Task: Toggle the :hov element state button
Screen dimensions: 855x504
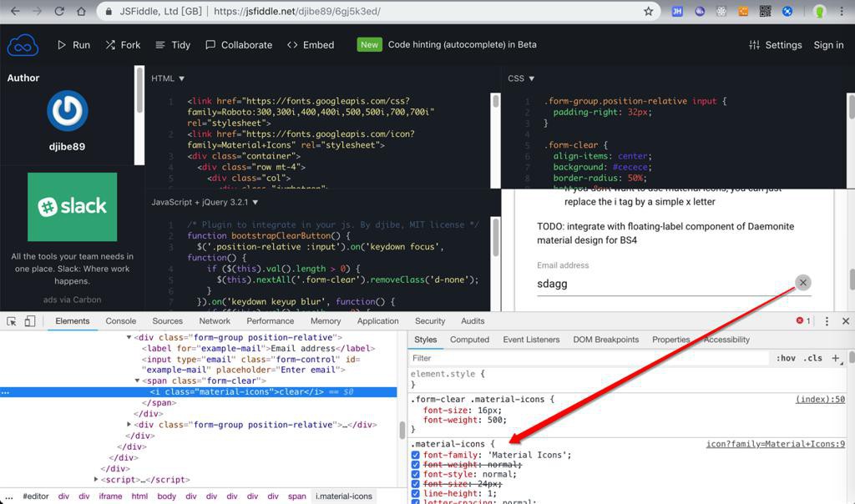Action: pos(786,358)
